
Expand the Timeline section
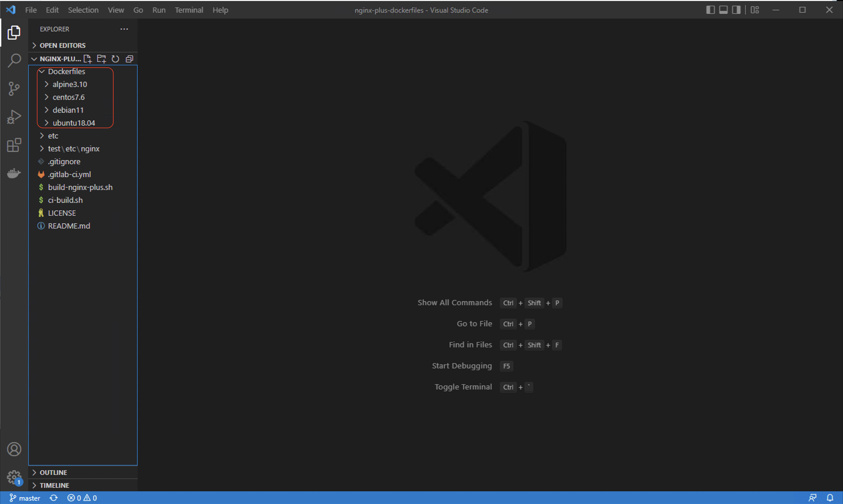coord(83,486)
